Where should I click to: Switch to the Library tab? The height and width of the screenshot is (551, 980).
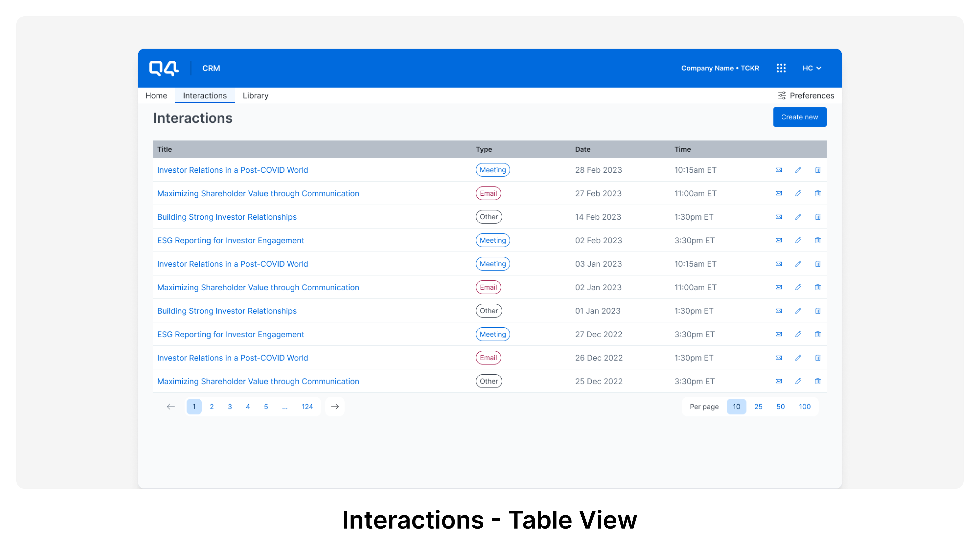(x=255, y=95)
